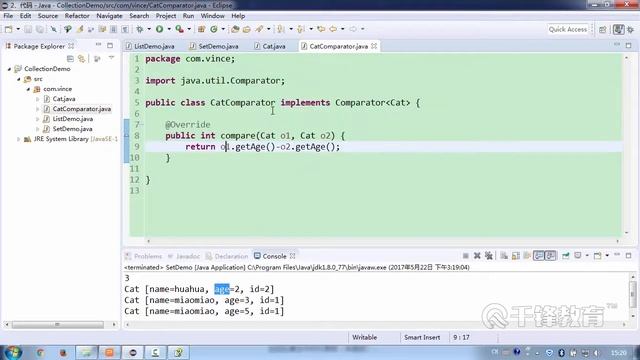Screen dimensions: 640x360
Task: Open the Run button dropdown arrow
Action: [x=169, y=29]
